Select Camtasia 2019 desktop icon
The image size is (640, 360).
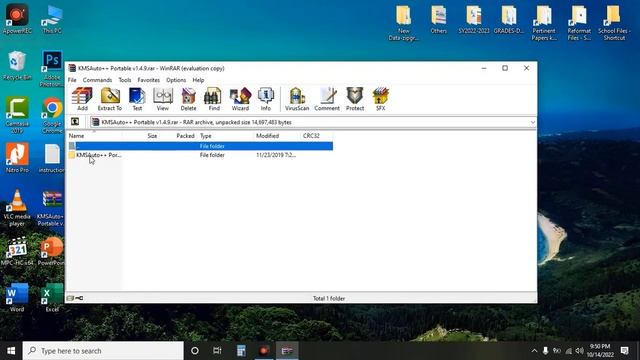pyautogui.click(x=17, y=115)
